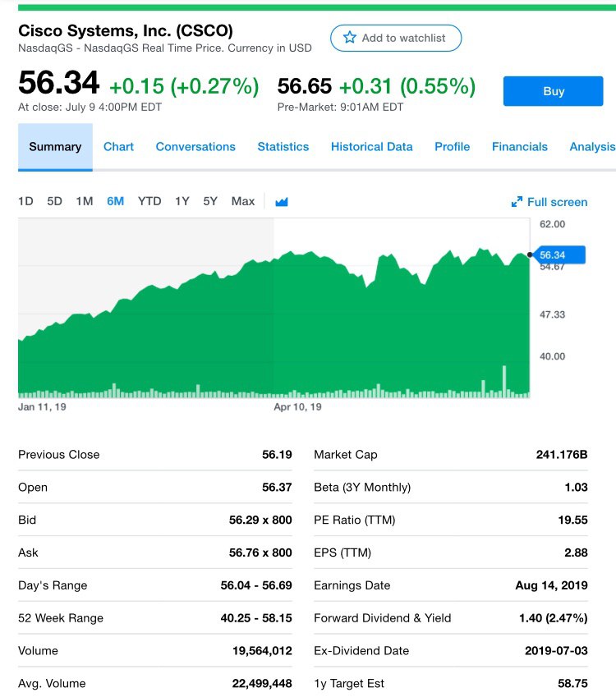Set chart range to 1Y
Image resolution: width=616 pixels, height=697 pixels.
coord(182,201)
